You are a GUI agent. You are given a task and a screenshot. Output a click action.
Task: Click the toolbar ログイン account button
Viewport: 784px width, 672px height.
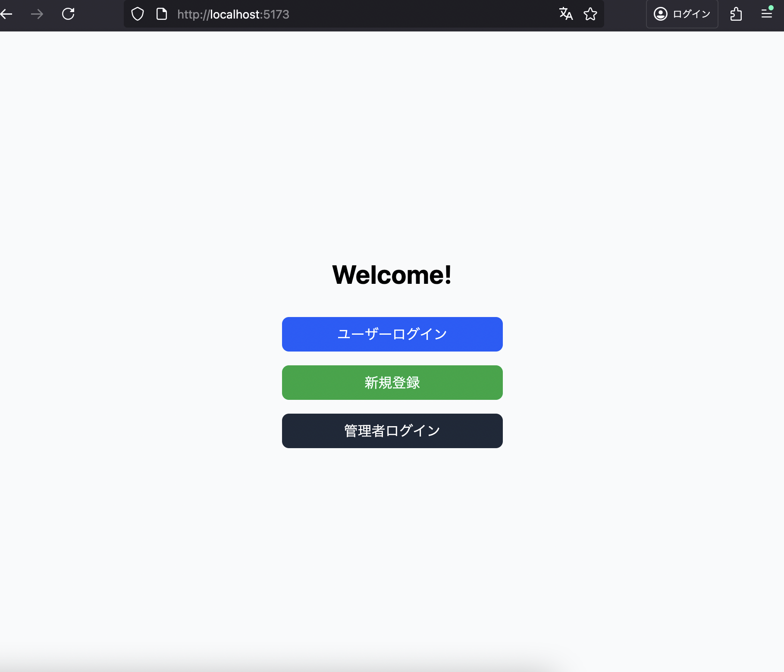tap(691, 14)
